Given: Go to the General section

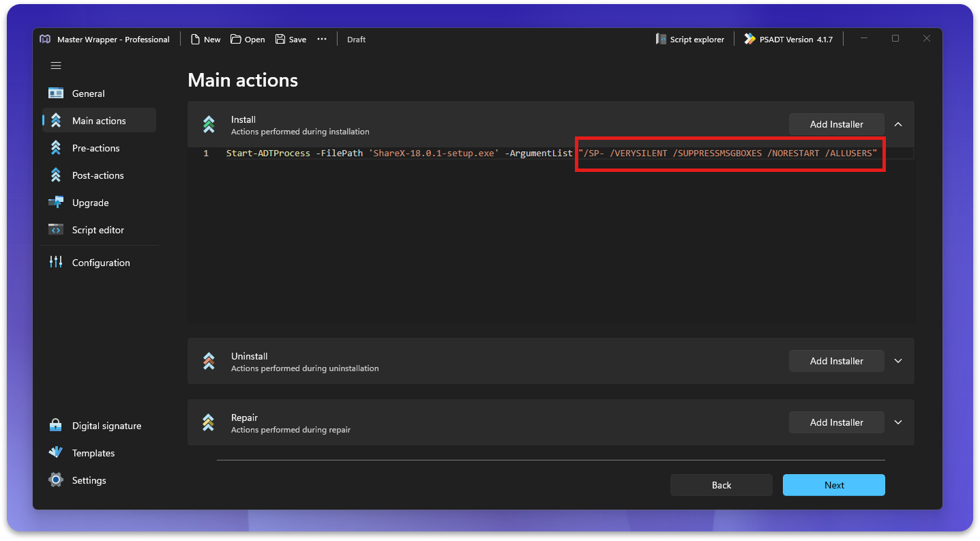Looking at the screenshot, I should pos(99,93).
